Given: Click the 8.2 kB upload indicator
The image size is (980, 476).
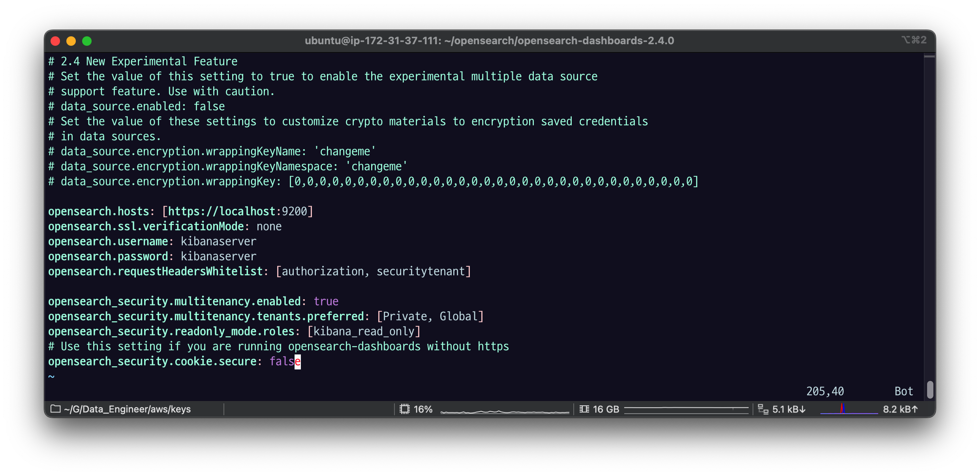Looking at the screenshot, I should pos(900,409).
